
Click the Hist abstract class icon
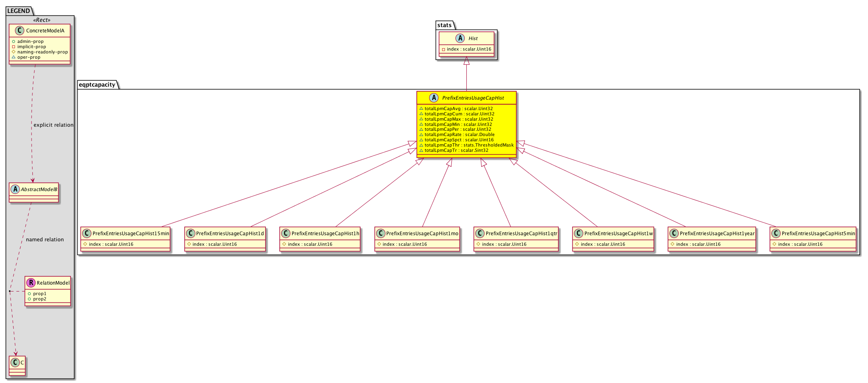pyautogui.click(x=460, y=38)
